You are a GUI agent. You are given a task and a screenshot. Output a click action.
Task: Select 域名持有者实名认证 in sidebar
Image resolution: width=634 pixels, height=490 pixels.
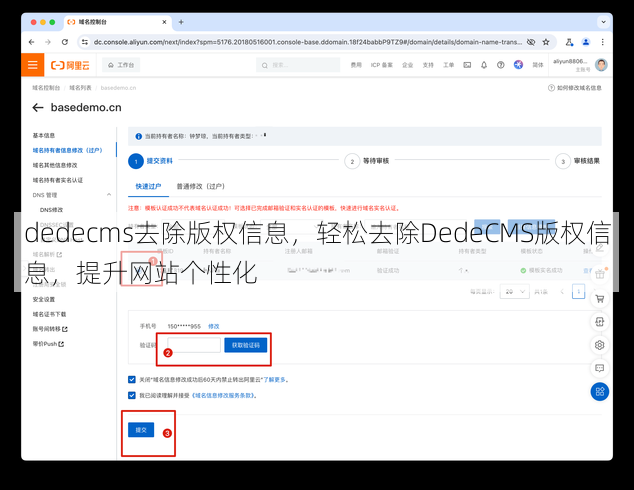click(58, 180)
